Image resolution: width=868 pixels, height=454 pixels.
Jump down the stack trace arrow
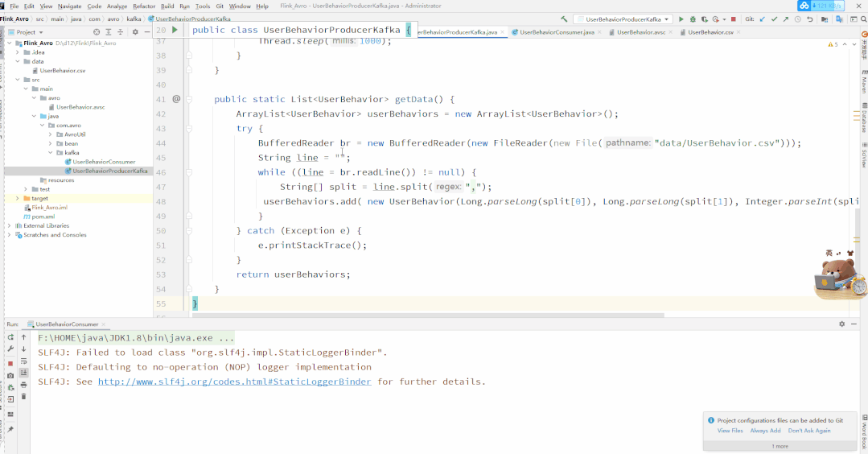coord(24,349)
